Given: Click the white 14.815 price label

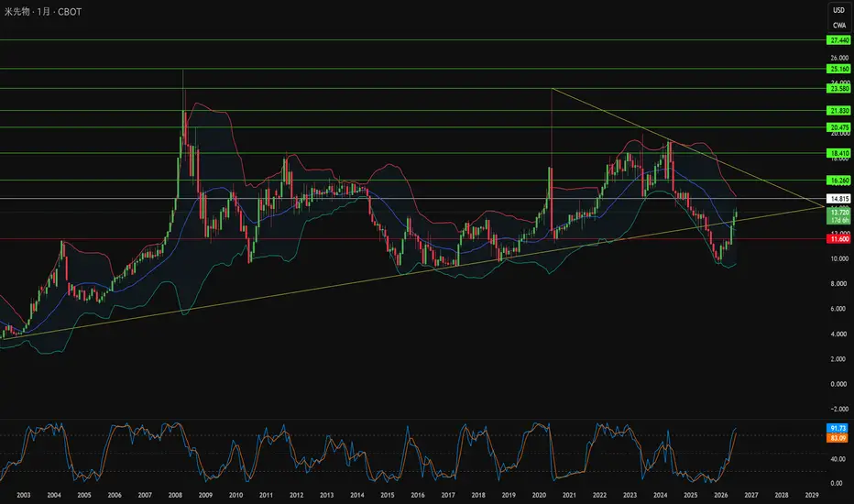Looking at the screenshot, I should pos(838,198).
